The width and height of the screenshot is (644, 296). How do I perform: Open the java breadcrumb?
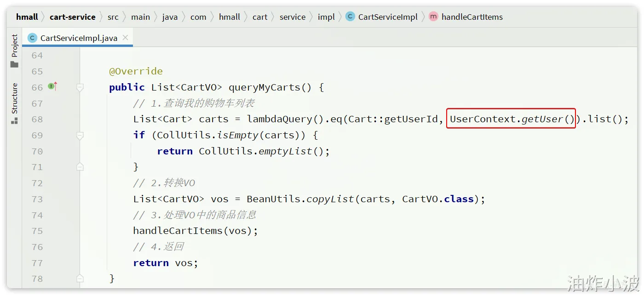(170, 17)
